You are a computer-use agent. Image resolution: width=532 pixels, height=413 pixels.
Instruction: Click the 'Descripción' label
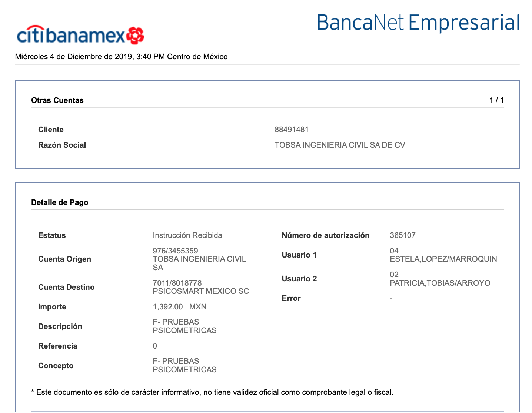point(60,326)
